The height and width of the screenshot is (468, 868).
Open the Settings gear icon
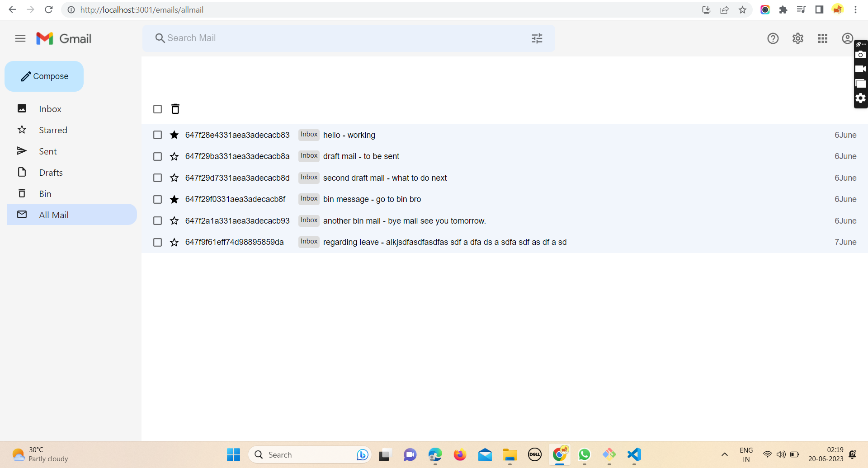[797, 38]
